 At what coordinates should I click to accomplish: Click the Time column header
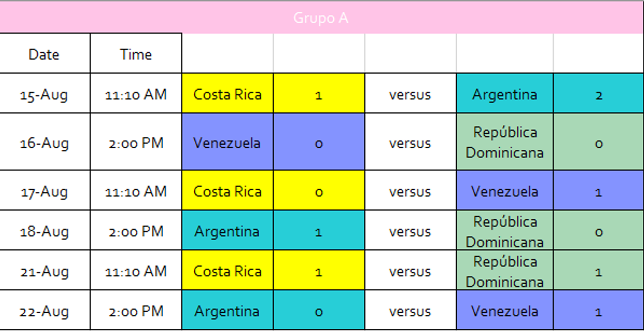point(136,54)
